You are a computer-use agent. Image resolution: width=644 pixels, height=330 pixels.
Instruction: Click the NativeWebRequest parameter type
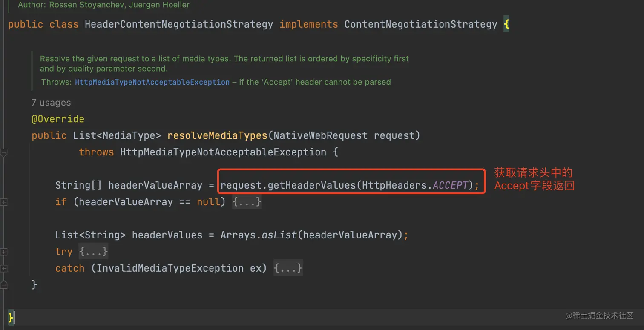coord(320,136)
